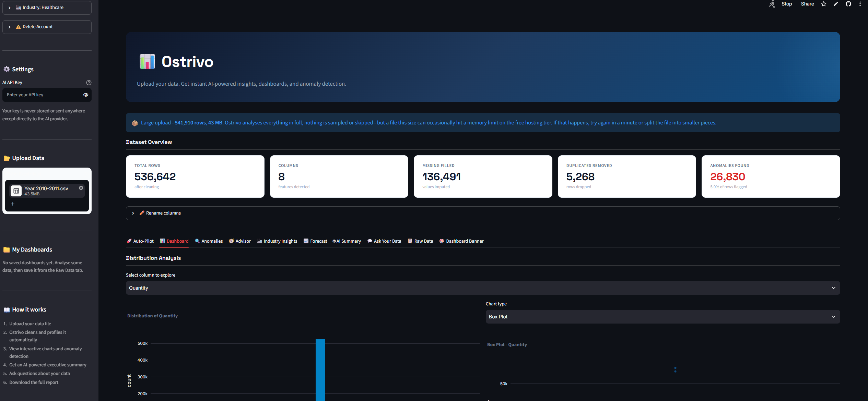Toggle API key visibility eye icon

86,95
